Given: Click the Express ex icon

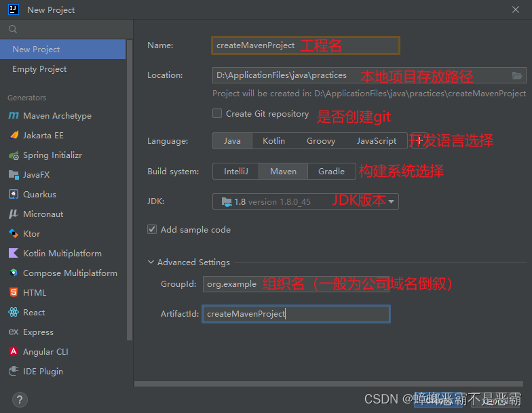Looking at the screenshot, I should pos(14,332).
